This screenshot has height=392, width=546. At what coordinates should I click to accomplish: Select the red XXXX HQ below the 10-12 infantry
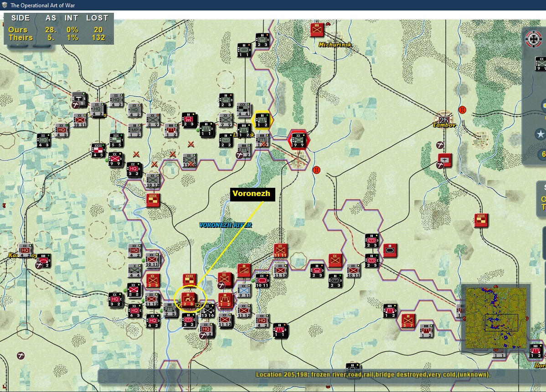tap(153, 201)
